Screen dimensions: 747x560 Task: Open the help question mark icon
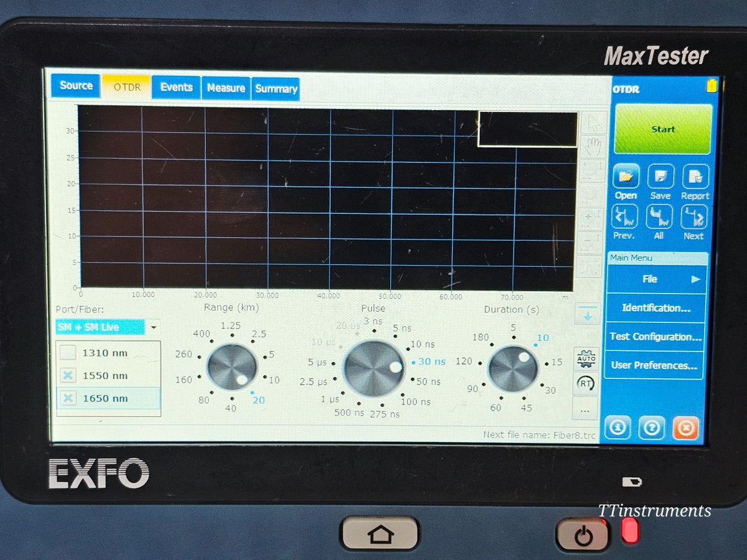(652, 428)
